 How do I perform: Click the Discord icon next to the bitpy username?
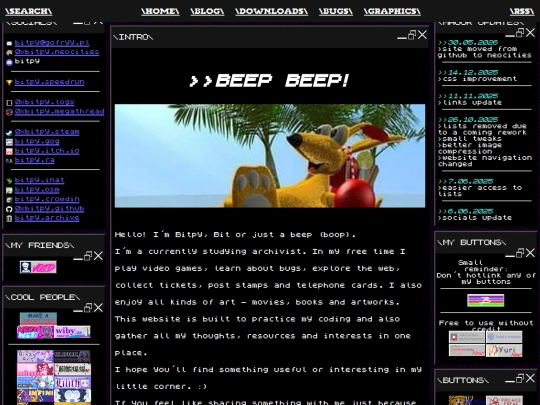pos(9,62)
